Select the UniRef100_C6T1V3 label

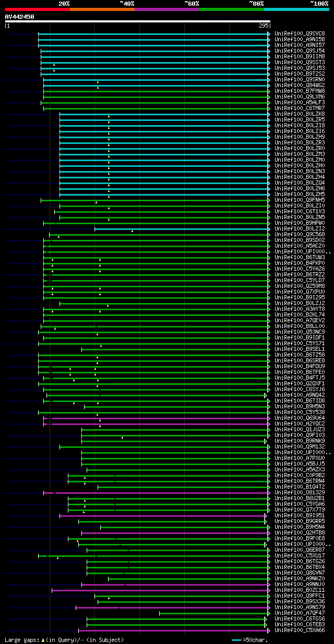coord(300,211)
